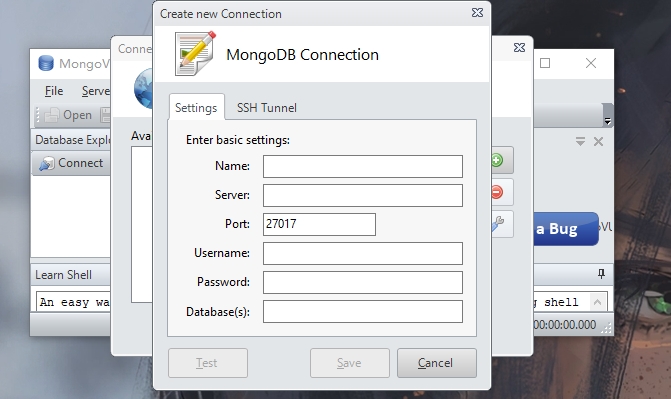
Task: Open the panel options dropdown triangle
Action: tap(580, 141)
